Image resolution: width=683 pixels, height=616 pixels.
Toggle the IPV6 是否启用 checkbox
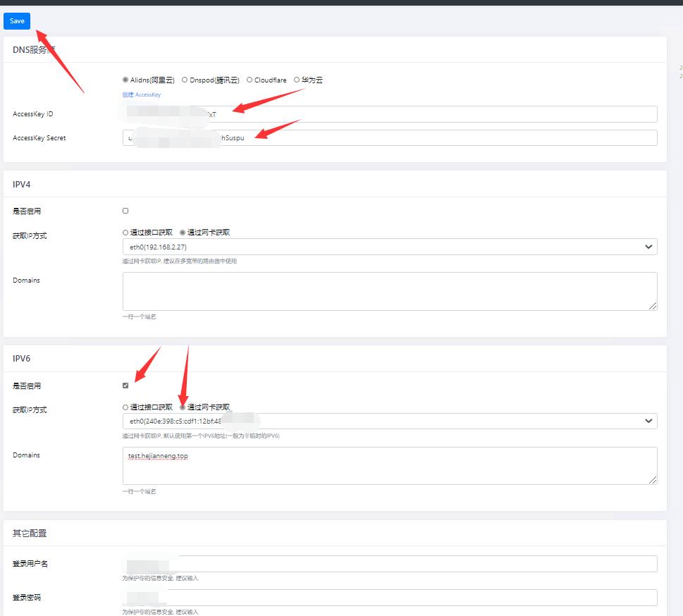[x=125, y=386]
